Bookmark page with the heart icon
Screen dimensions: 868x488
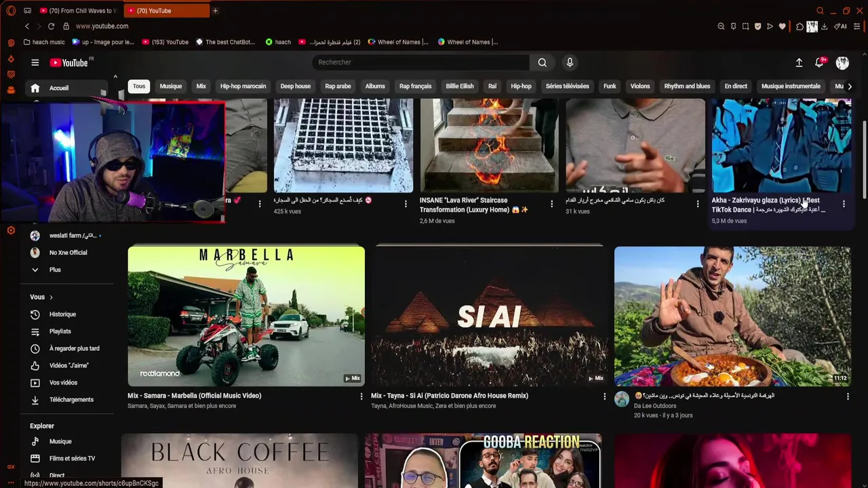[x=782, y=26]
